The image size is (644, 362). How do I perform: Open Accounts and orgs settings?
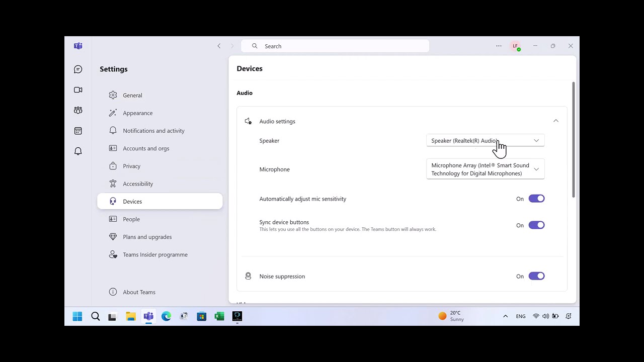click(x=160, y=148)
